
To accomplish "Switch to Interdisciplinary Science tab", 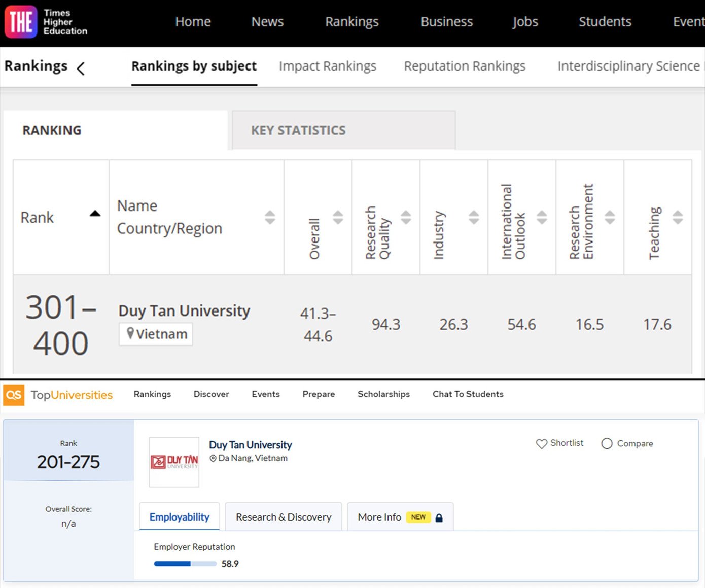I will (x=629, y=66).
